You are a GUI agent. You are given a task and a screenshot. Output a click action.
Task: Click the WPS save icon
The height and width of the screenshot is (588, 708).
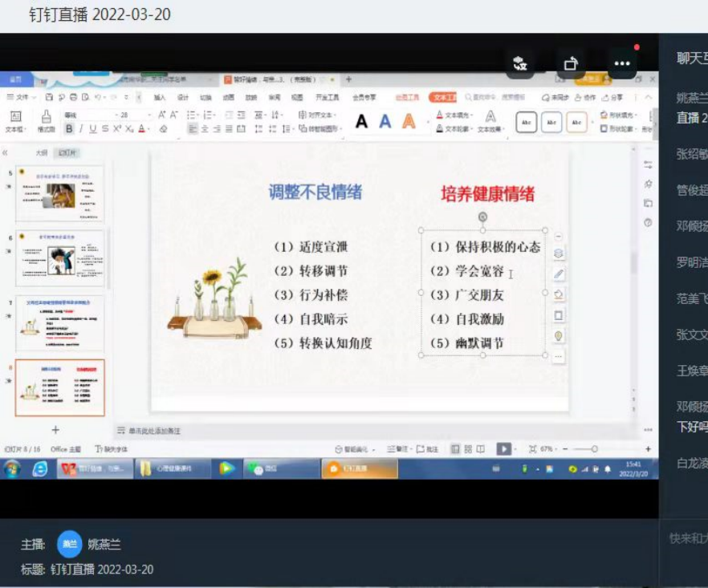pos(49,97)
